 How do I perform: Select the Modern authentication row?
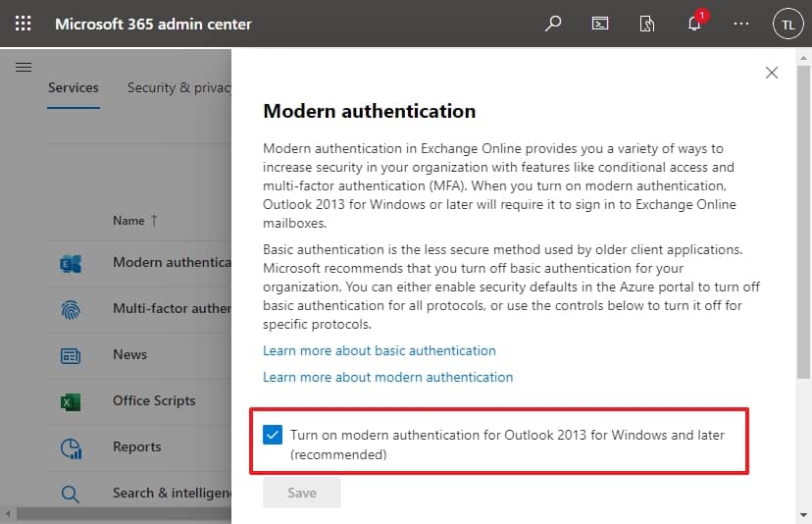pos(139,264)
